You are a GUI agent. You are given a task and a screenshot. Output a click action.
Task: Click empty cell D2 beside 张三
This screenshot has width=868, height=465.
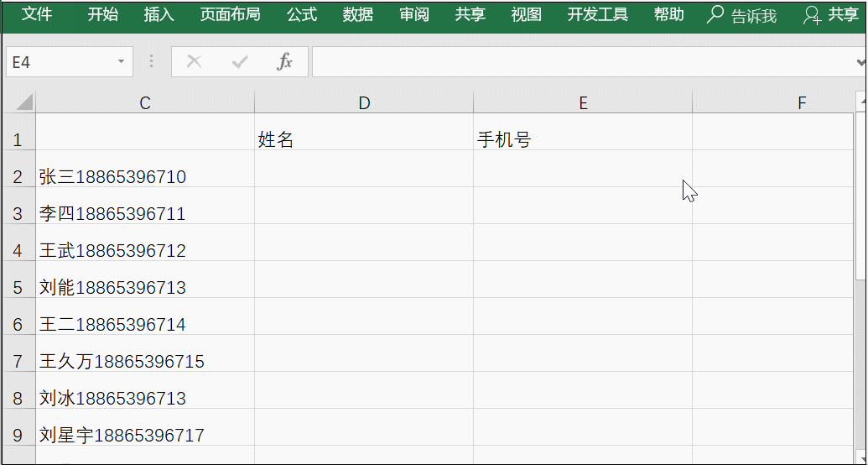click(364, 169)
